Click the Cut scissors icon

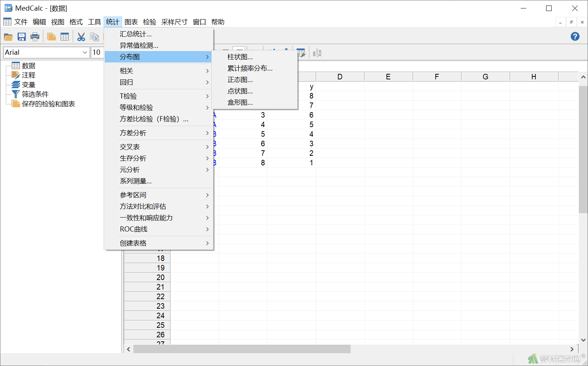[x=81, y=37]
